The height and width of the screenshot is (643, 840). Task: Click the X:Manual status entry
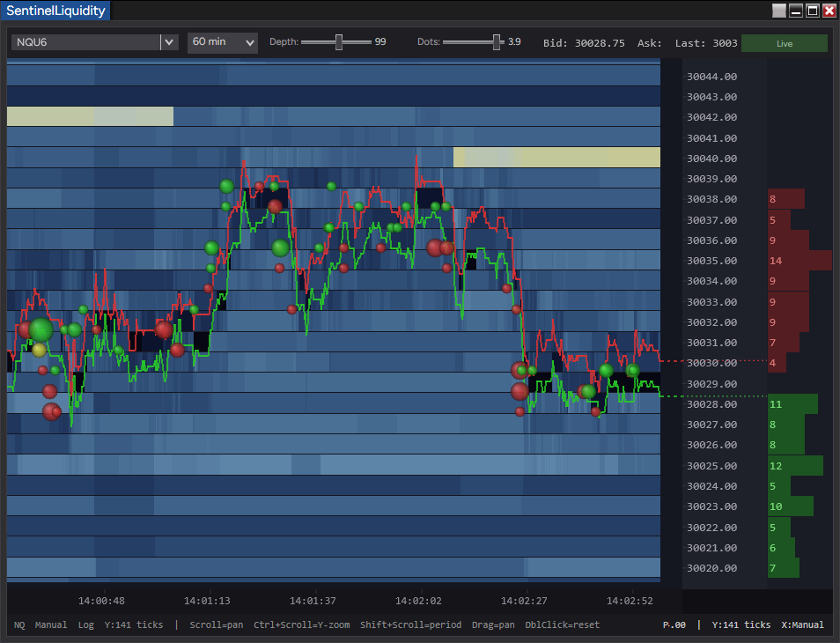[802, 625]
